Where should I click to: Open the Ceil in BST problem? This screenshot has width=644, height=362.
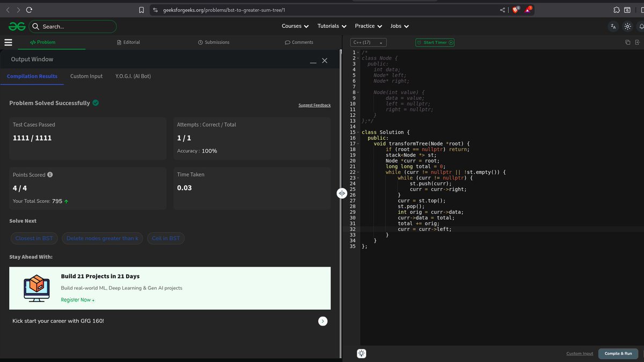point(166,238)
